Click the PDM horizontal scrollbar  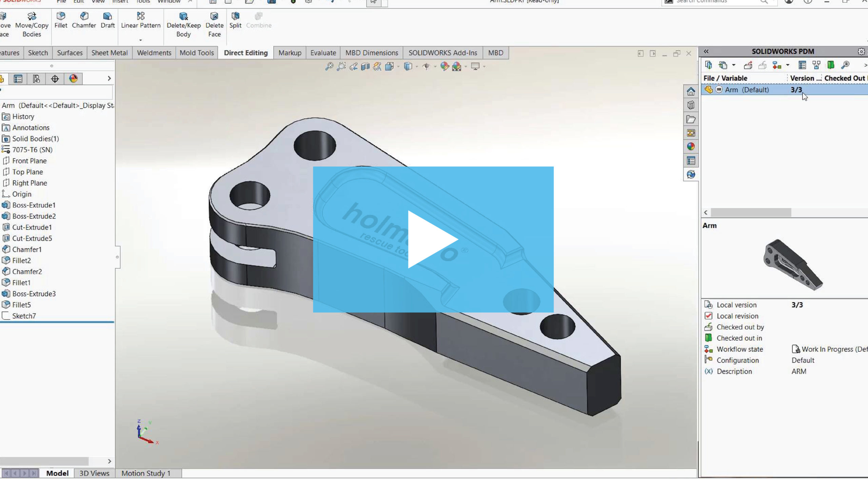click(x=751, y=212)
